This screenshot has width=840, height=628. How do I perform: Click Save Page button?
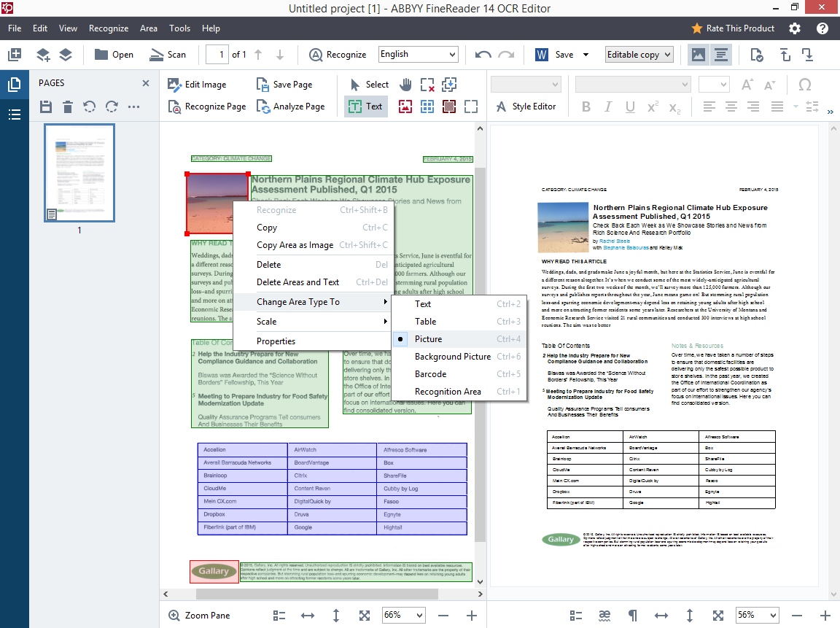pyautogui.click(x=284, y=85)
